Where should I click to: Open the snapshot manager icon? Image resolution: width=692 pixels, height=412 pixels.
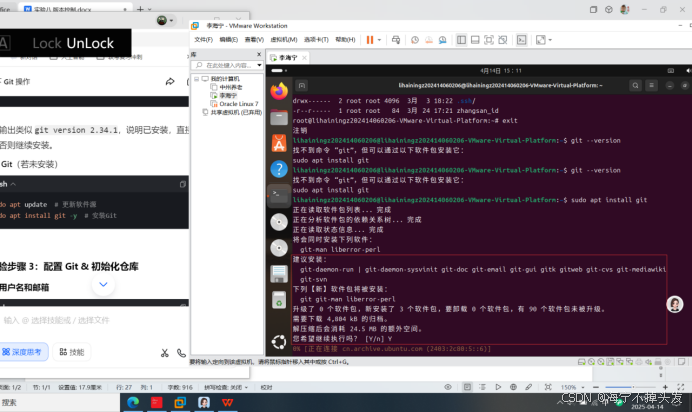[x=443, y=40]
